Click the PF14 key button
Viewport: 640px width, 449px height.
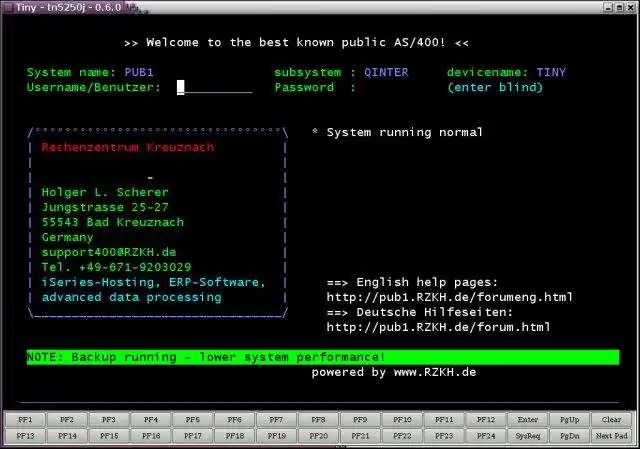tap(67, 436)
